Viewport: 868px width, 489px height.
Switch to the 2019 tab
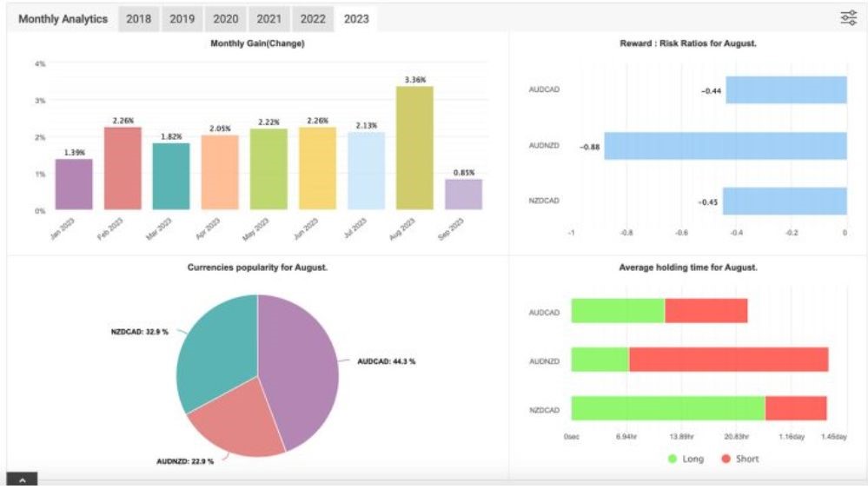[182, 19]
